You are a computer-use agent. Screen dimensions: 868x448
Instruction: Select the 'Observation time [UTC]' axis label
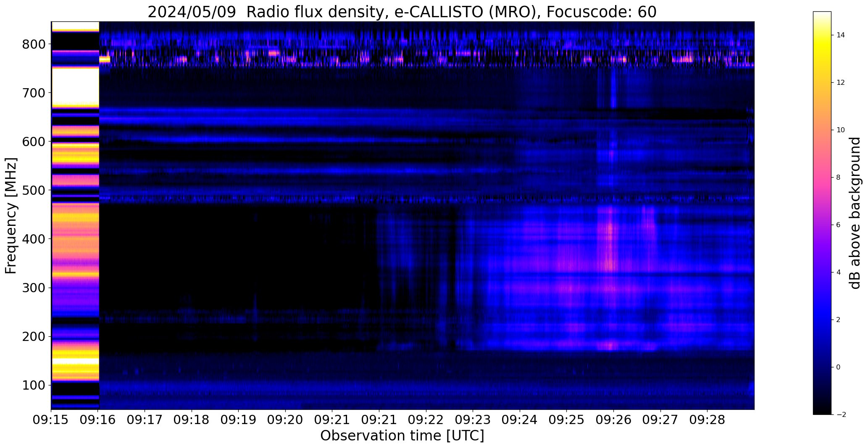coord(402,436)
